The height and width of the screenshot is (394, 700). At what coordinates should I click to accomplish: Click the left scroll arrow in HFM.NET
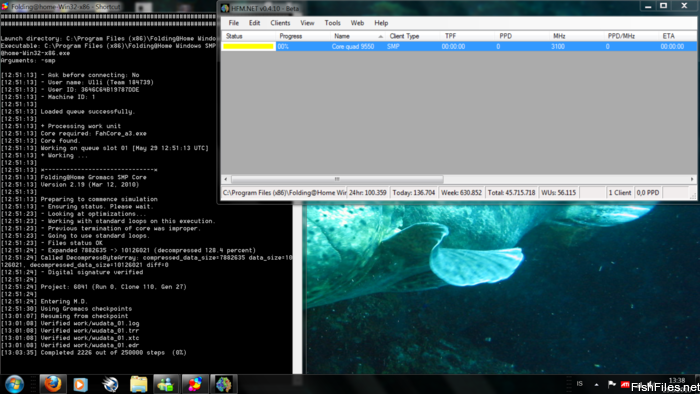226,179
